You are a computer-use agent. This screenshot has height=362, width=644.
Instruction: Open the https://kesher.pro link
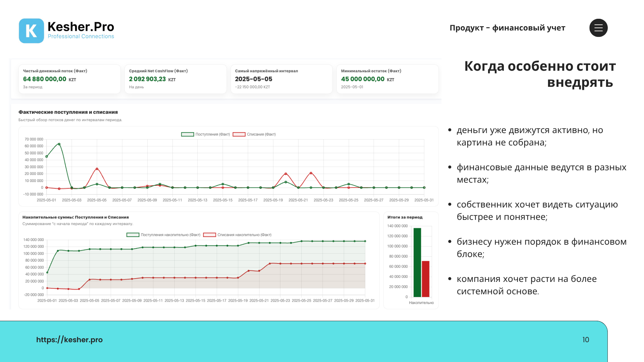(69, 340)
